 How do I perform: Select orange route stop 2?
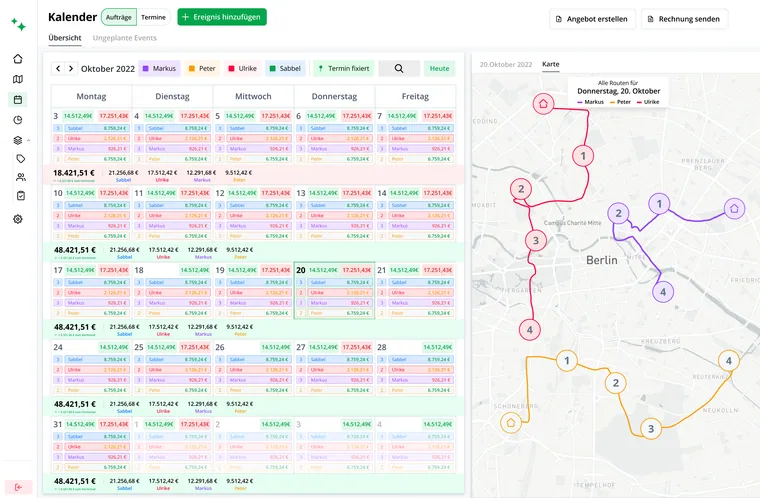point(616,383)
